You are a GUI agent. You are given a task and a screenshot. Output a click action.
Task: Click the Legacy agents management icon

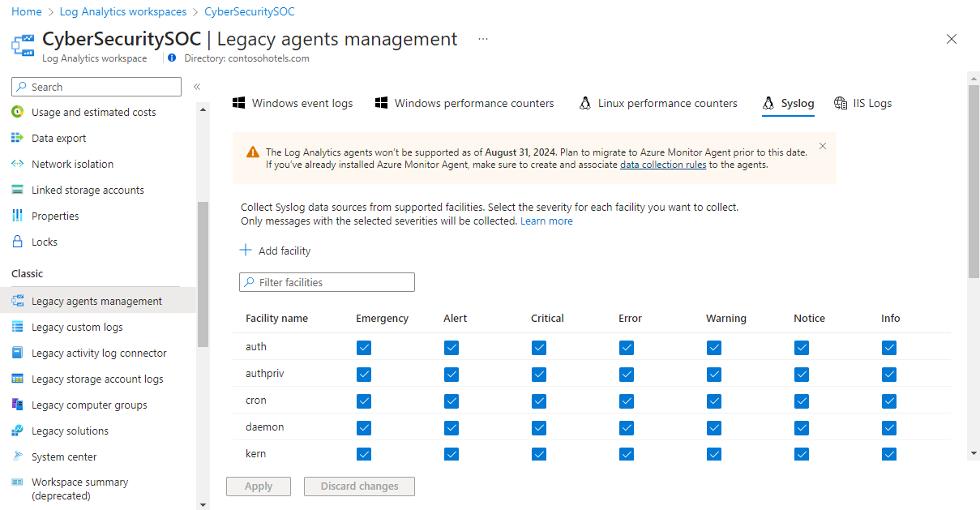(18, 301)
